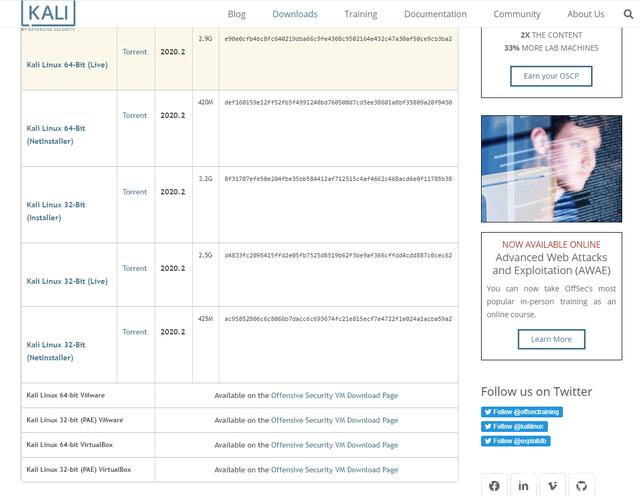Select the SHA256 hash starting 8f31707
Screen dimensions: 640x496
point(338,179)
